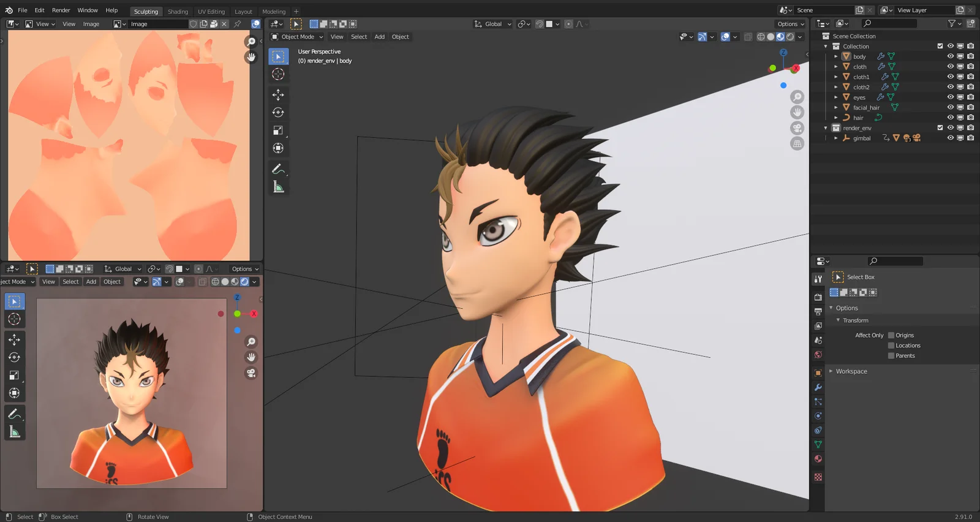Hide the facial_hair object with its eye icon
980x522 pixels.
pyautogui.click(x=951, y=107)
